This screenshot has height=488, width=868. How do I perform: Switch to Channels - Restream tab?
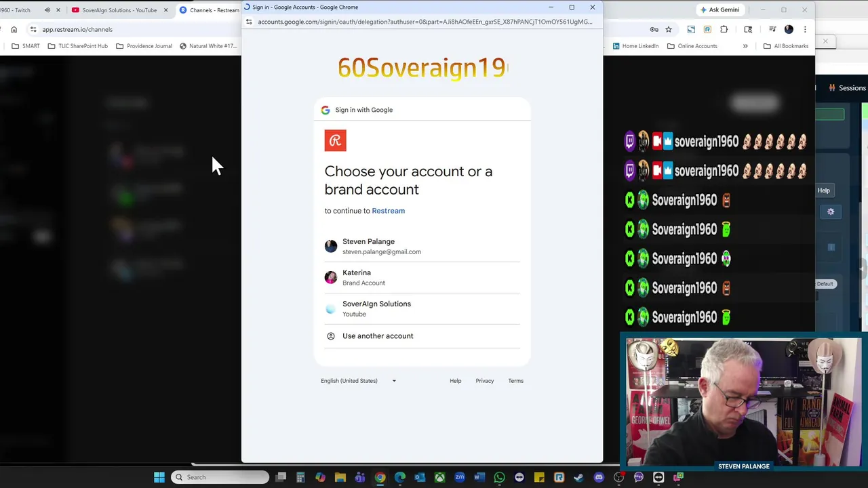[210, 10]
